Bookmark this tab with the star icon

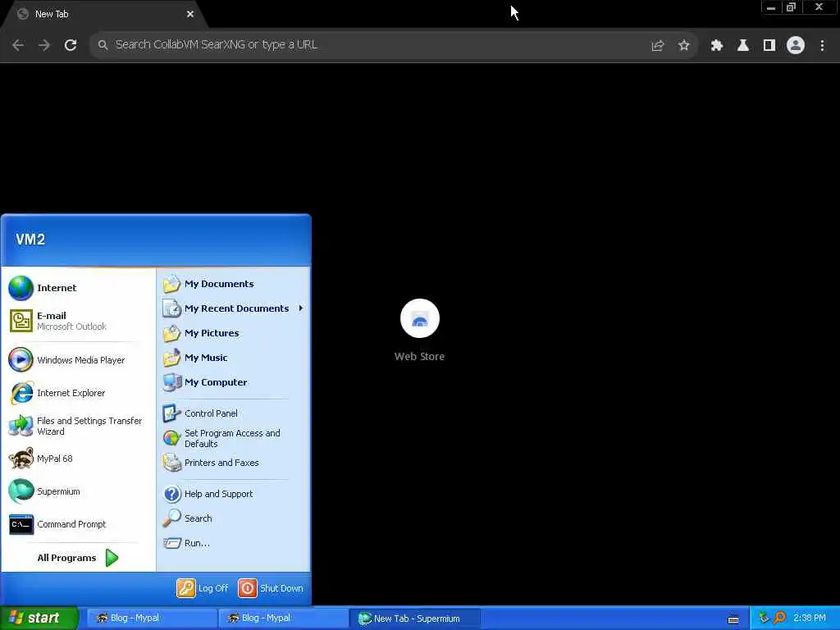tap(683, 46)
